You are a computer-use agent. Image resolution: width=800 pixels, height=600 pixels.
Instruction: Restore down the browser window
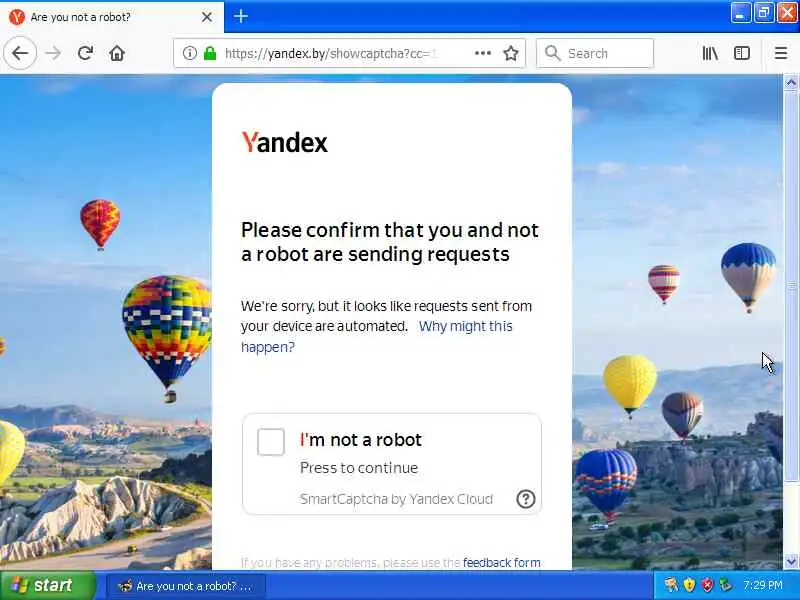coord(764,13)
